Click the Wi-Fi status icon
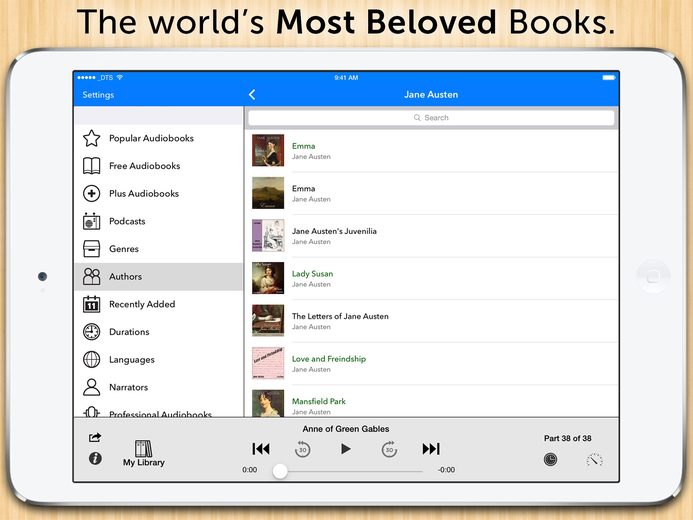 click(x=119, y=77)
